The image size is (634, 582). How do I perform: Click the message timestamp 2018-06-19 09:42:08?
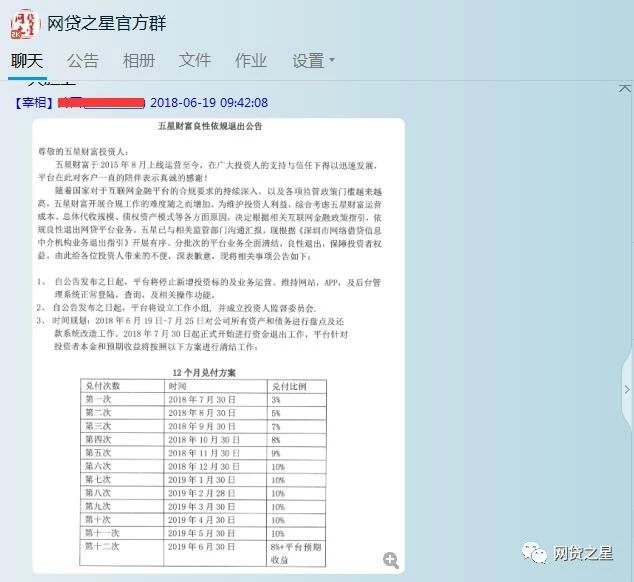point(209,103)
